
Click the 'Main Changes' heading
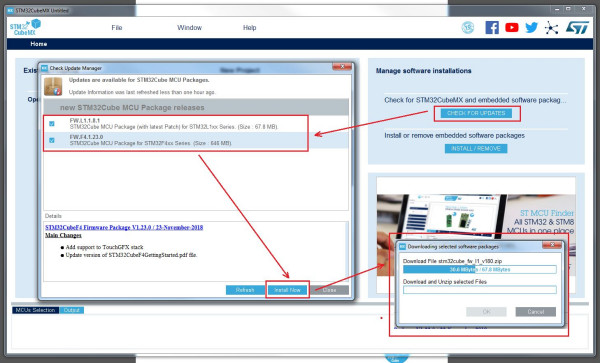point(63,235)
